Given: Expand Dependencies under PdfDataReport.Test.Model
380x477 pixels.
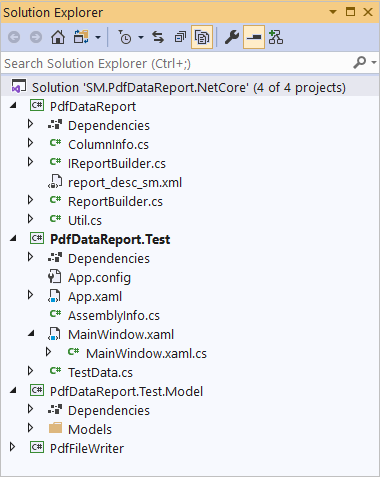Looking at the screenshot, I should (30, 409).
